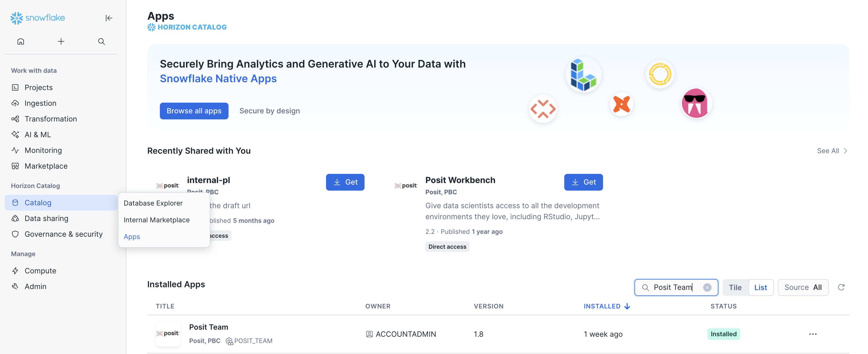Get the Posit Workbench app
This screenshot has height=354, width=868.
click(583, 182)
